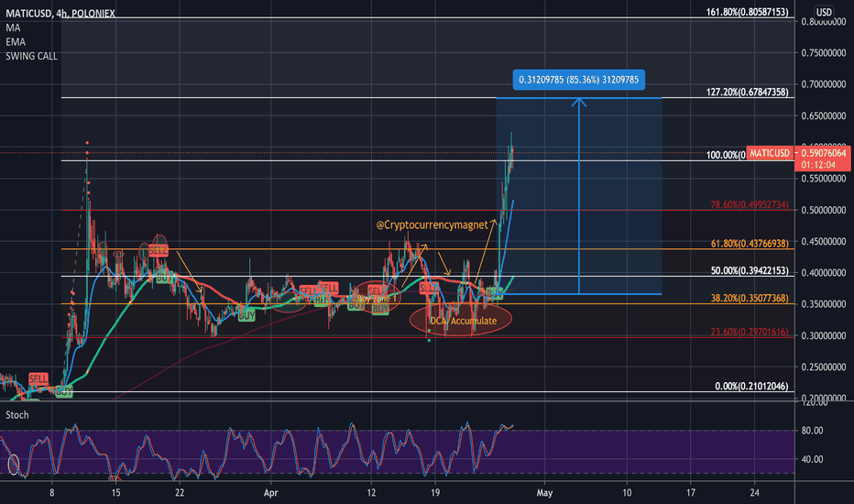854x504 pixels.
Task: Select the MA indicator label
Action: pyautogui.click(x=13, y=27)
